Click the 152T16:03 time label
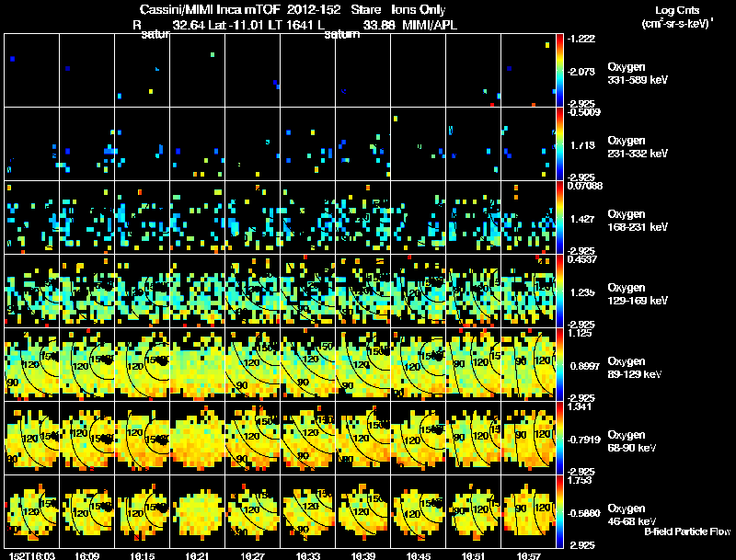 pyautogui.click(x=32, y=555)
